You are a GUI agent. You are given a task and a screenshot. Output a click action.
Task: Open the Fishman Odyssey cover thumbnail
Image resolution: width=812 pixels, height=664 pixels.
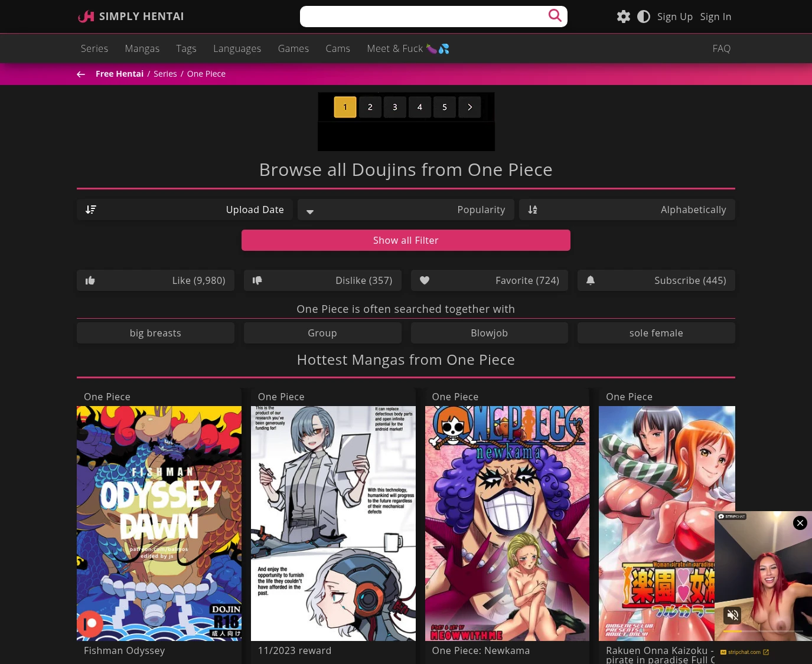click(159, 524)
